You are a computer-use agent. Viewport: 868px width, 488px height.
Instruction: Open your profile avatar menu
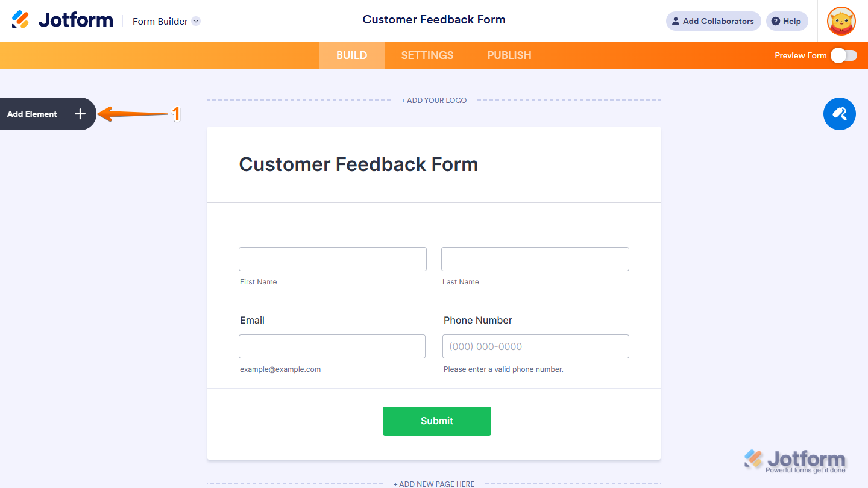(x=841, y=21)
